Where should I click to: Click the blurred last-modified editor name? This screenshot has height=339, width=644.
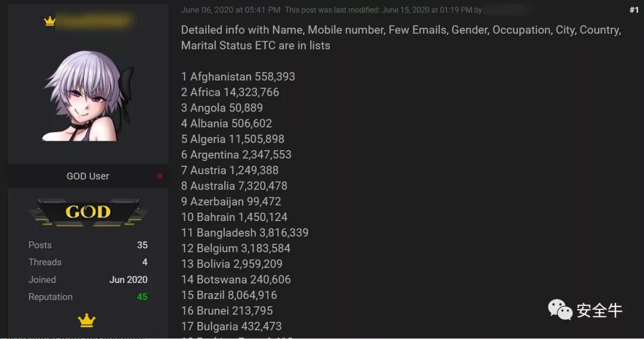click(x=506, y=10)
